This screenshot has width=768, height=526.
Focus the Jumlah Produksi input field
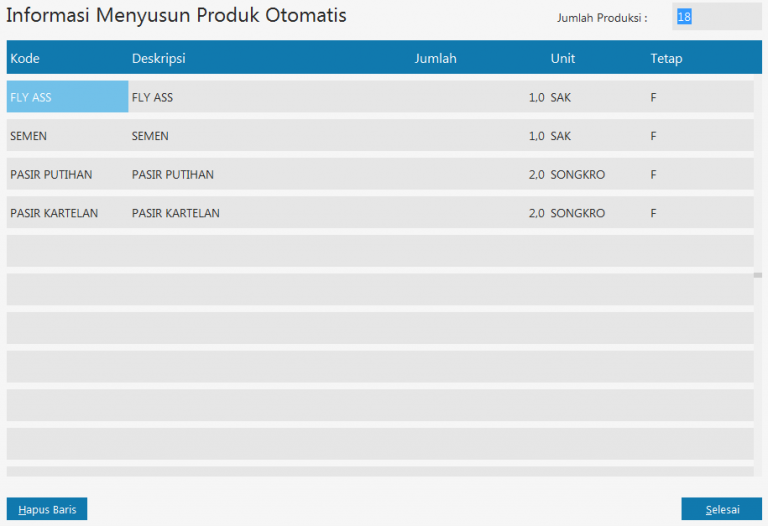coord(715,17)
